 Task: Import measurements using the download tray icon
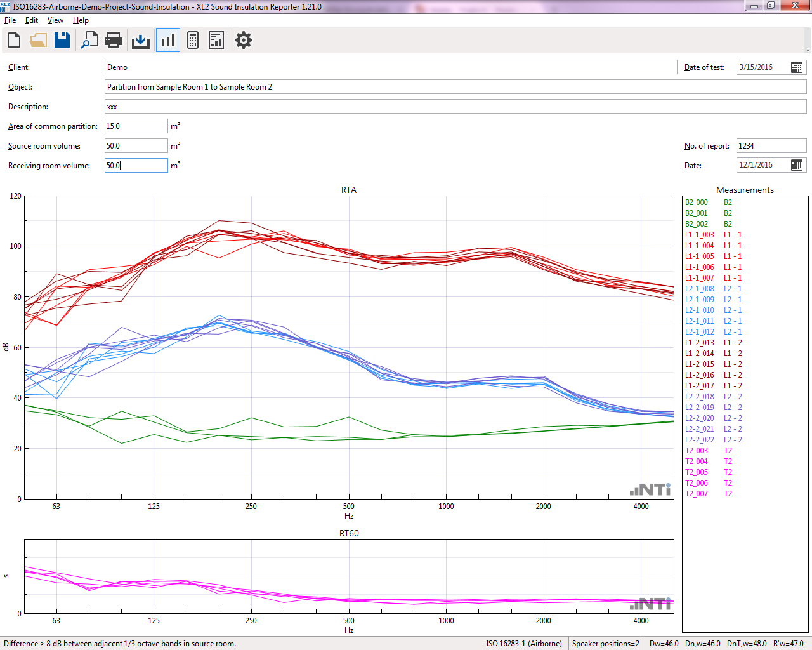pyautogui.click(x=140, y=41)
